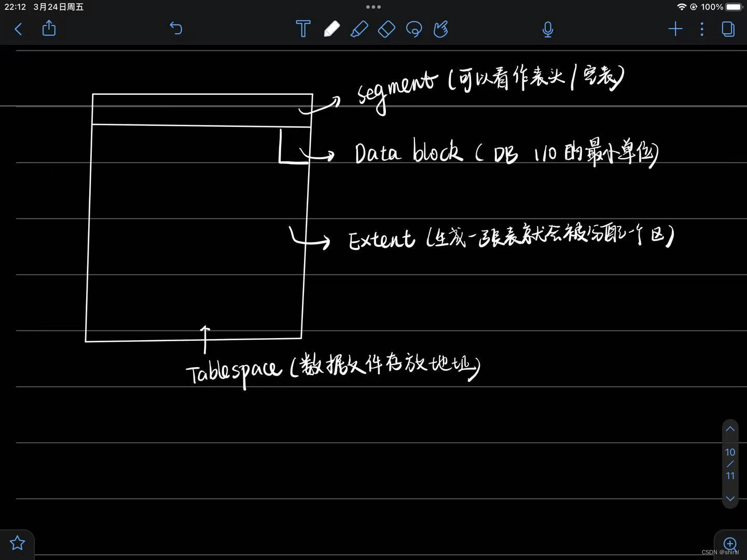Undo the last stroke
This screenshot has width=747, height=560.
pyautogui.click(x=176, y=29)
